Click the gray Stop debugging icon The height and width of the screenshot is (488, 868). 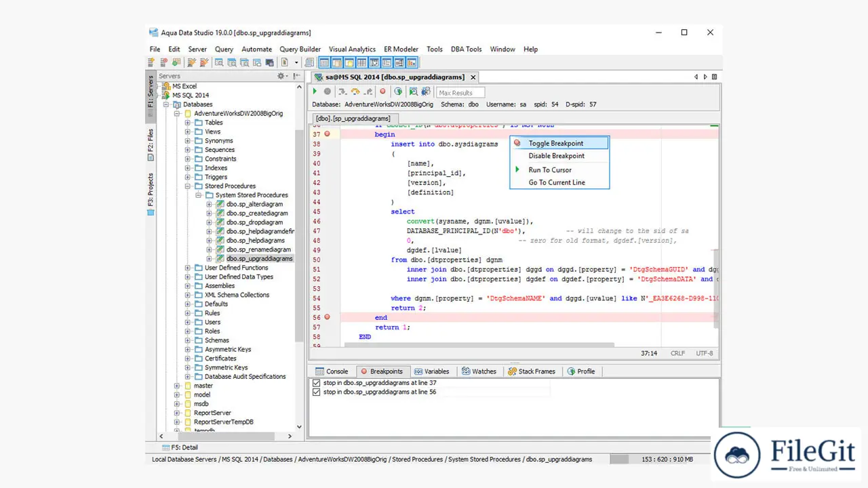328,91
